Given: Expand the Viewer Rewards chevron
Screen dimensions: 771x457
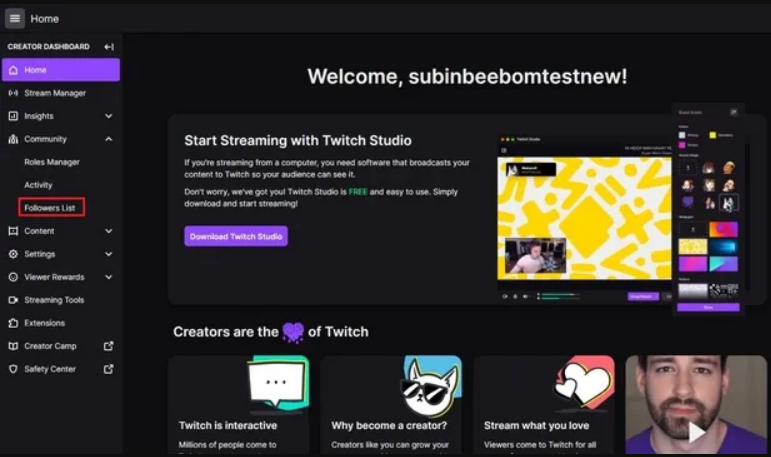Looking at the screenshot, I should tap(109, 277).
